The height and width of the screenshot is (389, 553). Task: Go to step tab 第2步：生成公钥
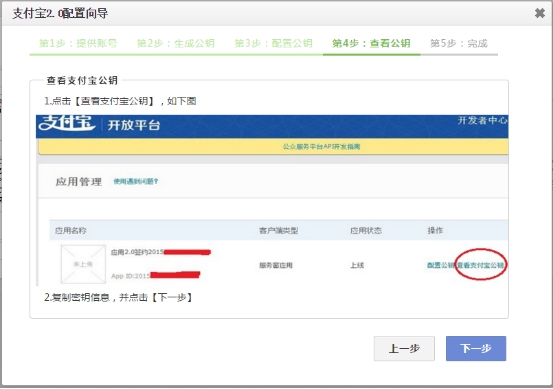[176, 43]
